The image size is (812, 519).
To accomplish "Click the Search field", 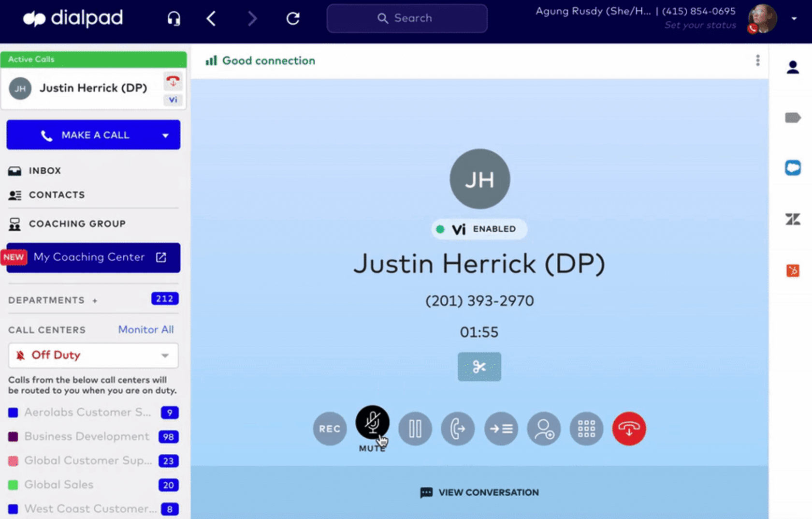I will (x=407, y=18).
